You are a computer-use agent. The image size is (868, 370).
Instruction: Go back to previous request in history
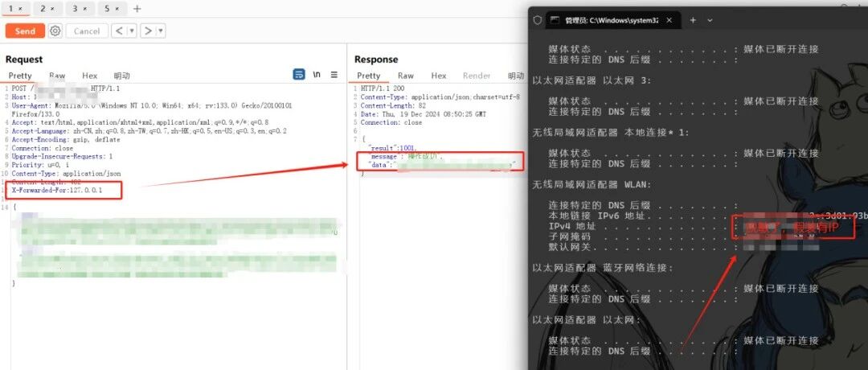(120, 31)
